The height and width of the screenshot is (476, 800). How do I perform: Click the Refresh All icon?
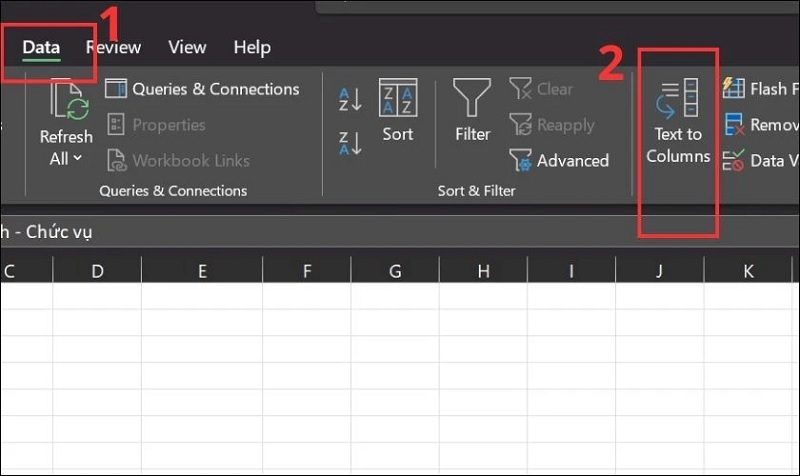pyautogui.click(x=66, y=103)
